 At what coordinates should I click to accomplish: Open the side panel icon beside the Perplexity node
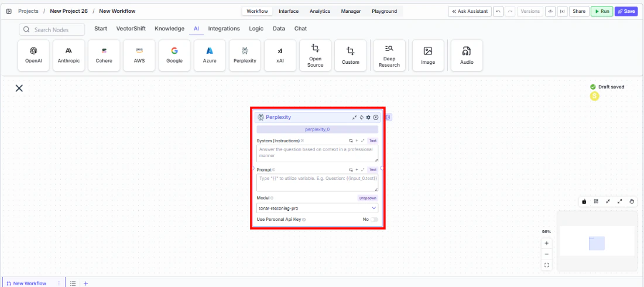tap(389, 117)
